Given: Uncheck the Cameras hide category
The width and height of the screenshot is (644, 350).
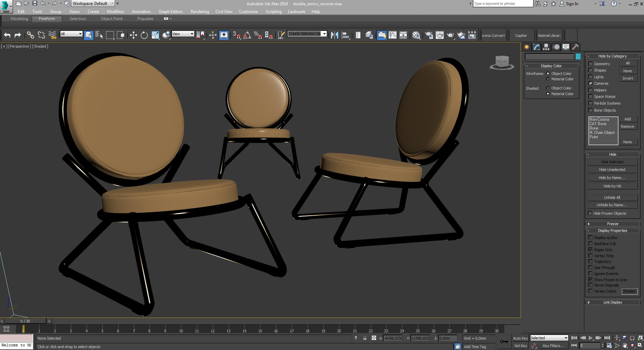Looking at the screenshot, I should tap(591, 83).
